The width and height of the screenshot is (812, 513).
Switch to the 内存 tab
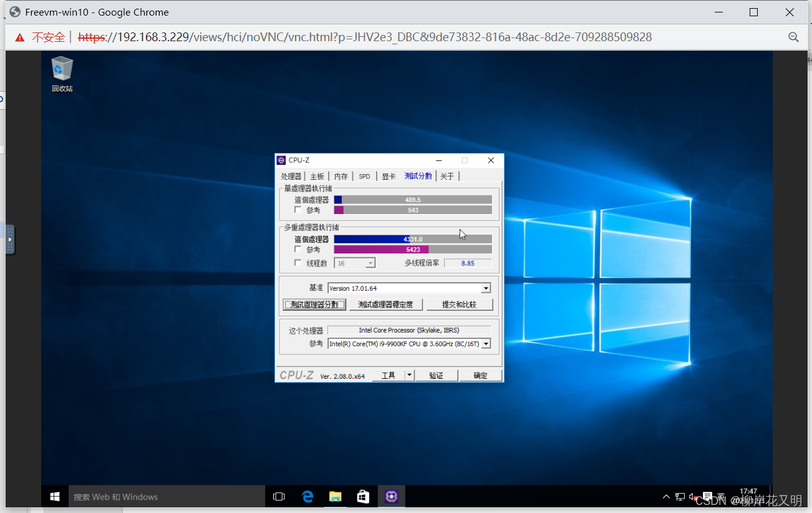(x=341, y=177)
